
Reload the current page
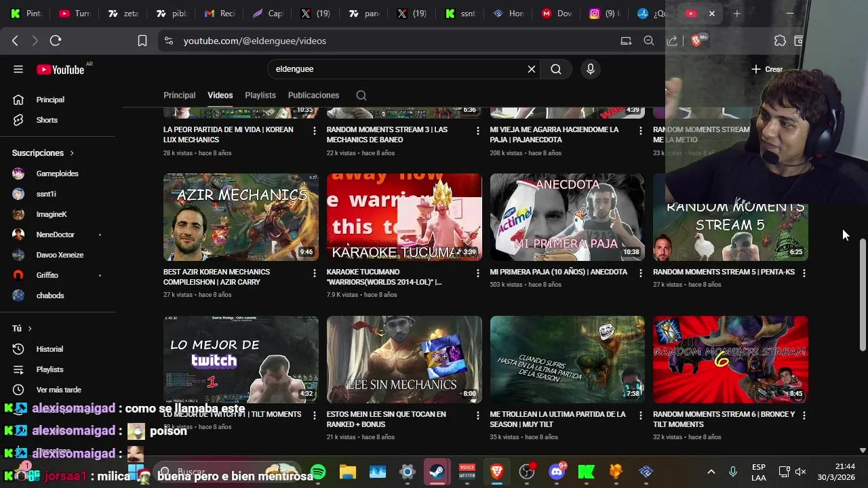coord(56,41)
